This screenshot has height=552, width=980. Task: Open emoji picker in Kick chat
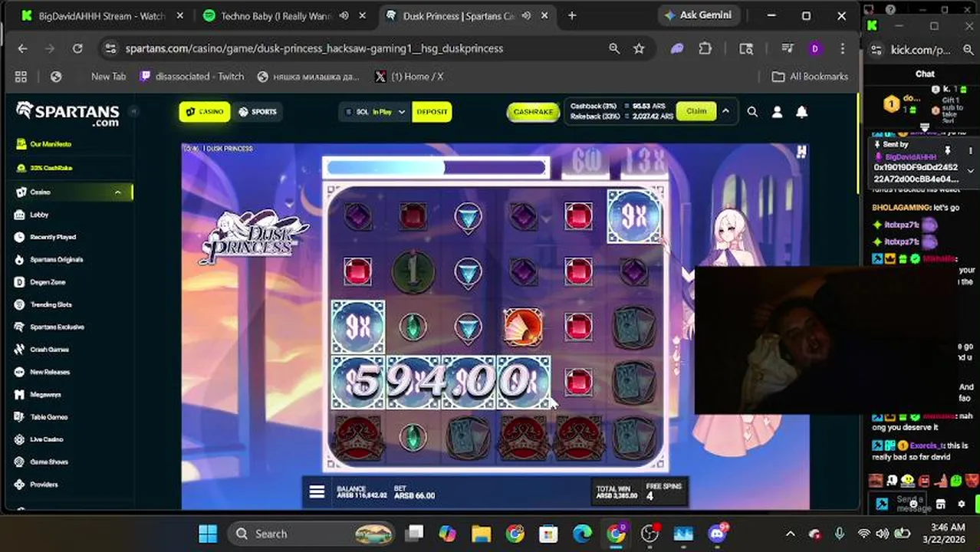pyautogui.click(x=913, y=503)
